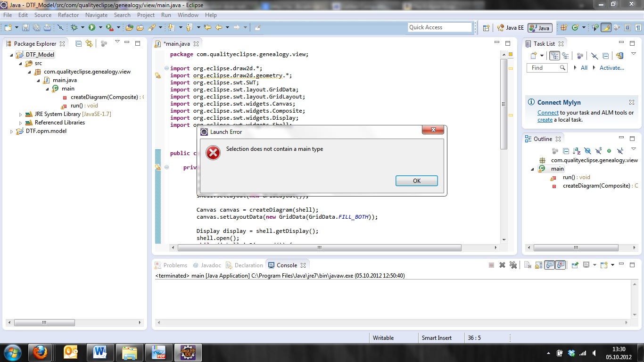Toggle Hide Non-Public Members in Outline
Screen dimensions: 644x362
coord(609,151)
